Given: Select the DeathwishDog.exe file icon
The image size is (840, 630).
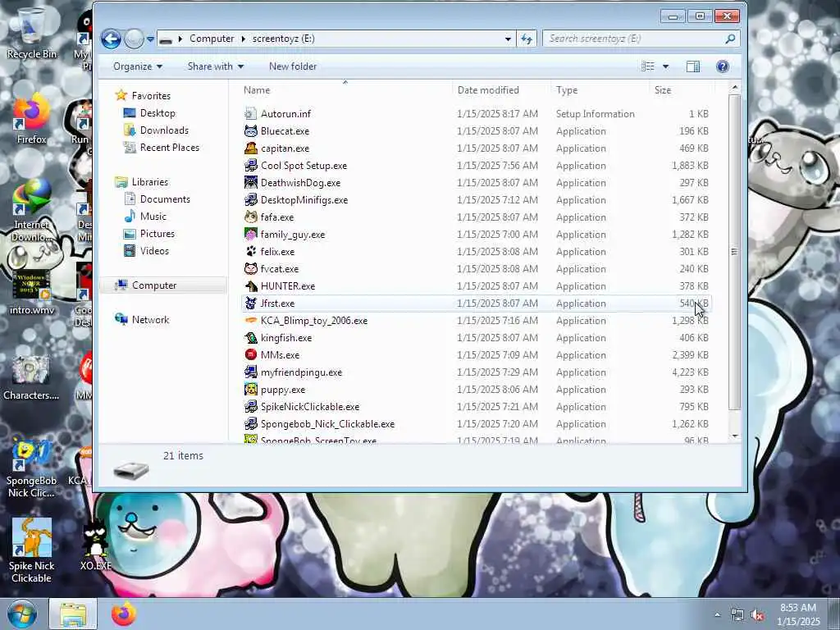Looking at the screenshot, I should coord(251,183).
